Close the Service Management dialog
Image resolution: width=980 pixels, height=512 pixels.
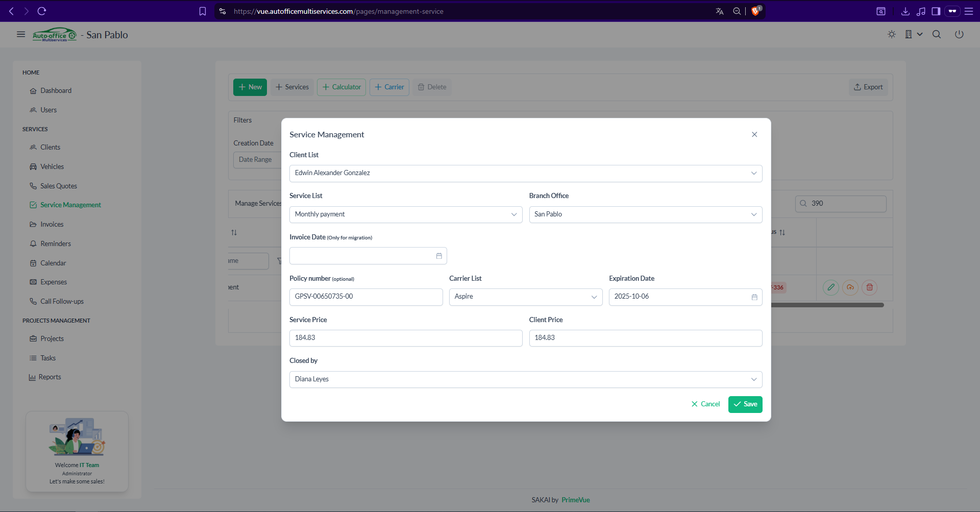pyautogui.click(x=754, y=135)
